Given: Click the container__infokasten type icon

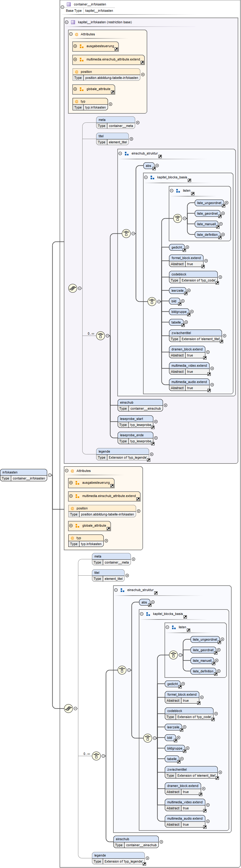Looking at the screenshot, I should pos(69,4).
